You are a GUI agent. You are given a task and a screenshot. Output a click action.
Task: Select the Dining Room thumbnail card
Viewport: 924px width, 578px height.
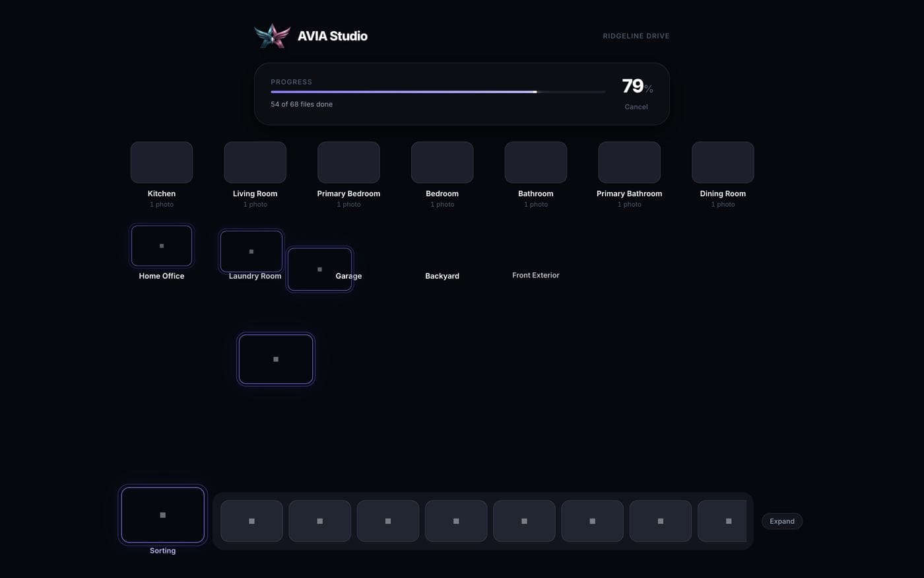click(x=723, y=163)
